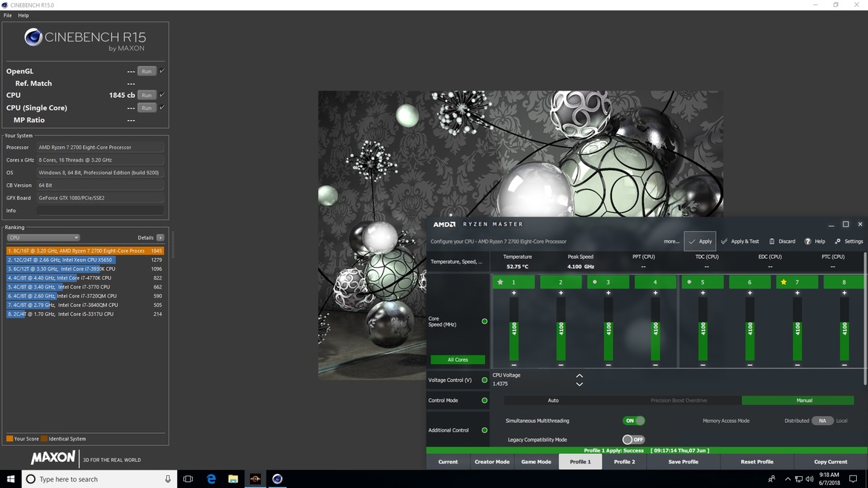
Task: Click Apply & Test in Ryzen Master
Action: point(740,241)
